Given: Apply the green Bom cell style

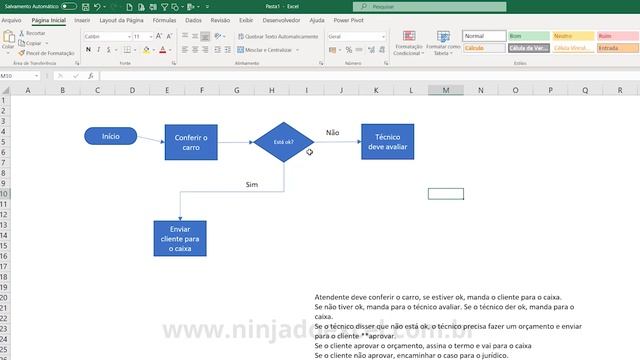Looking at the screenshot, I should click(x=529, y=36).
